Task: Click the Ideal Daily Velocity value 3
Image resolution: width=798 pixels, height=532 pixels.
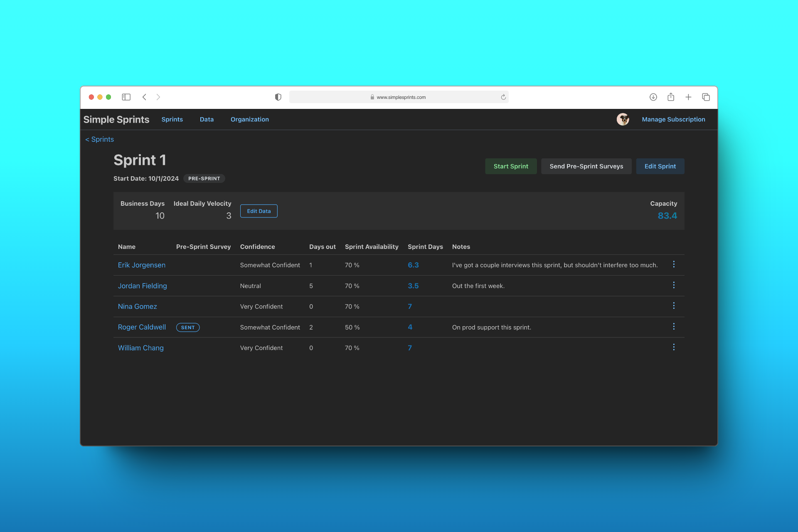Action: (x=229, y=216)
